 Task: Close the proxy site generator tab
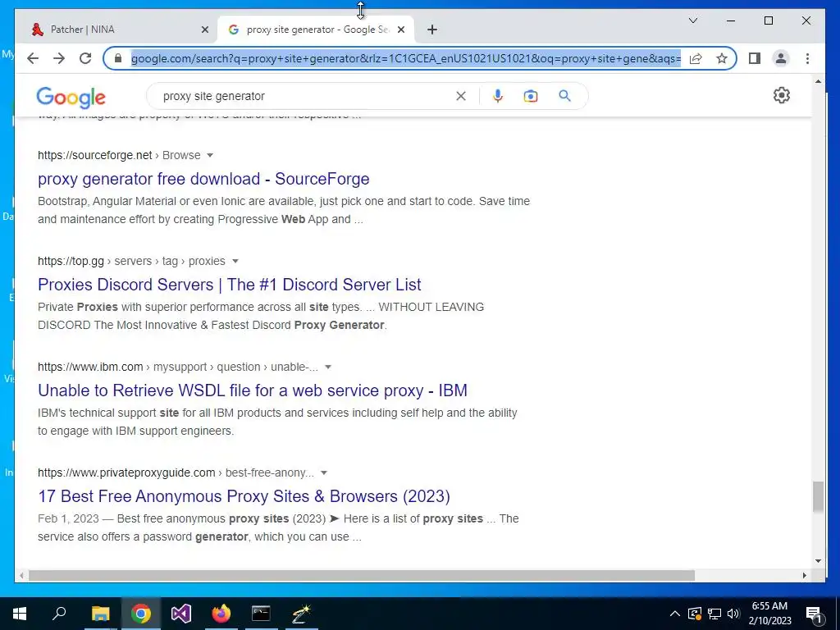[400, 30]
